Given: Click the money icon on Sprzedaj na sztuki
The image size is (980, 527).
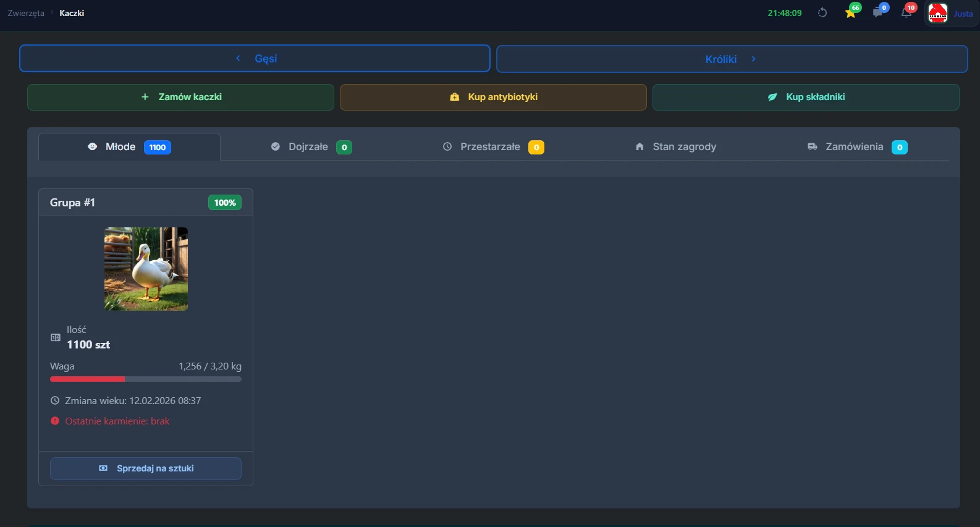Looking at the screenshot, I should click(x=103, y=468).
